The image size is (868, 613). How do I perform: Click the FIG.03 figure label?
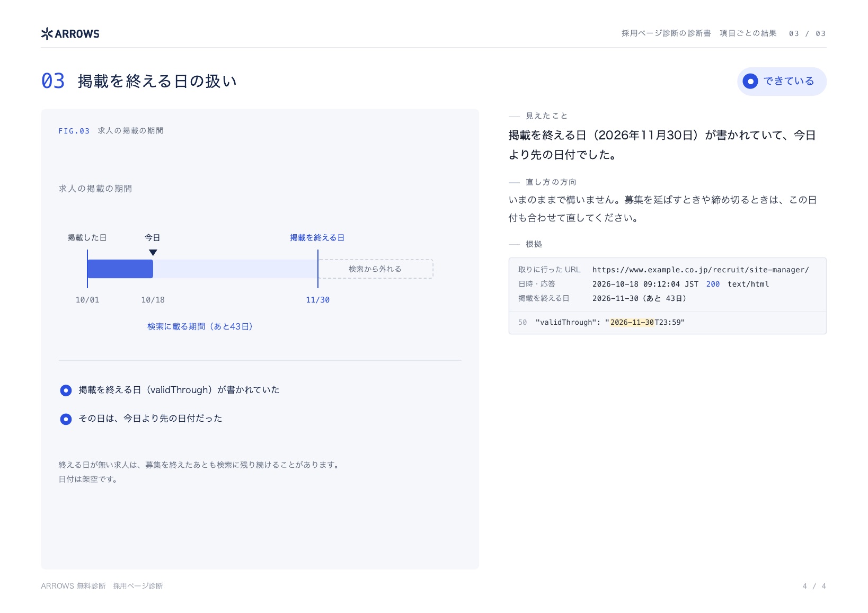(x=74, y=131)
